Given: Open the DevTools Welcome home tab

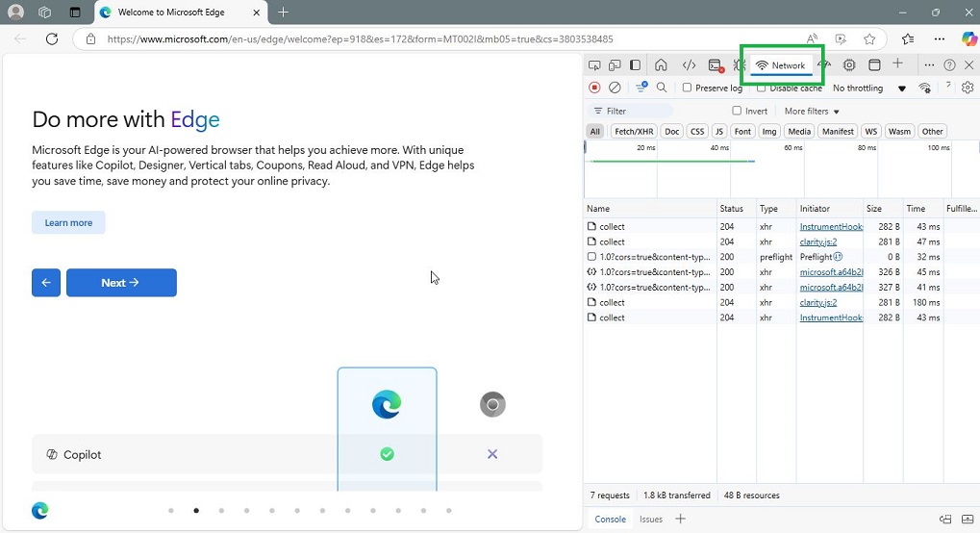Looking at the screenshot, I should point(661,65).
